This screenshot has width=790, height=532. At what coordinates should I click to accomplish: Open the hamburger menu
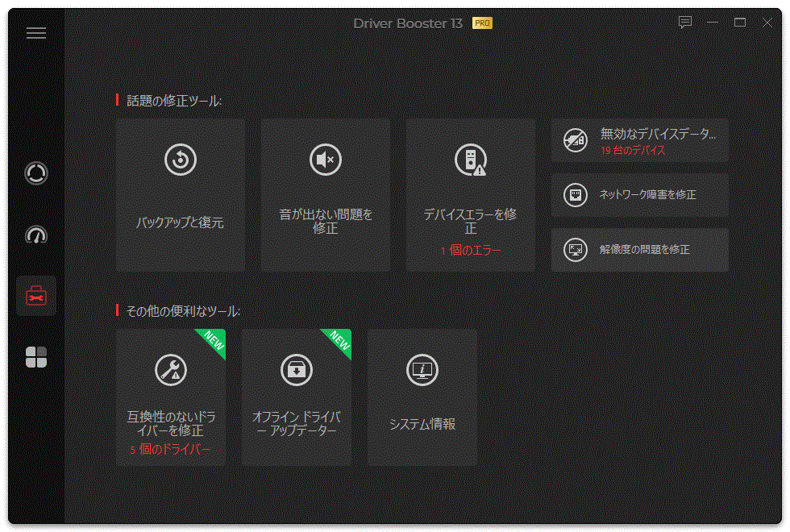pyautogui.click(x=35, y=32)
